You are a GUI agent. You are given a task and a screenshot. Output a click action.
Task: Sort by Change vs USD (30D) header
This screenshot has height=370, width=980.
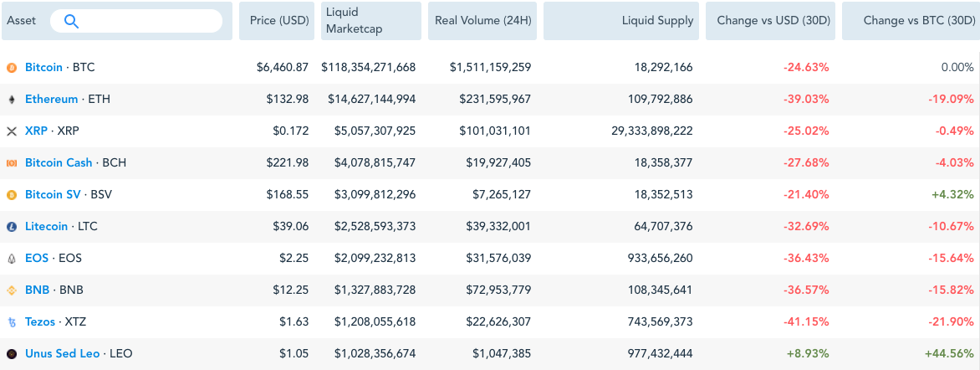pos(771,21)
